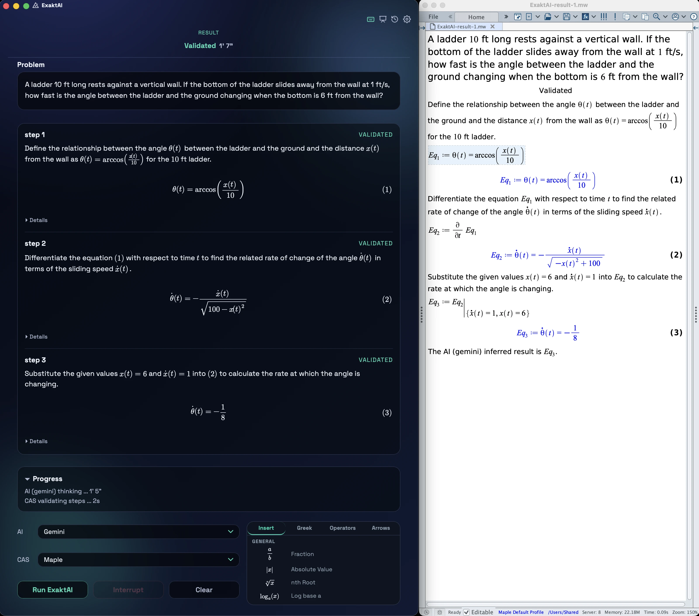Click the Clear button
699x616 pixels.
pyautogui.click(x=204, y=590)
